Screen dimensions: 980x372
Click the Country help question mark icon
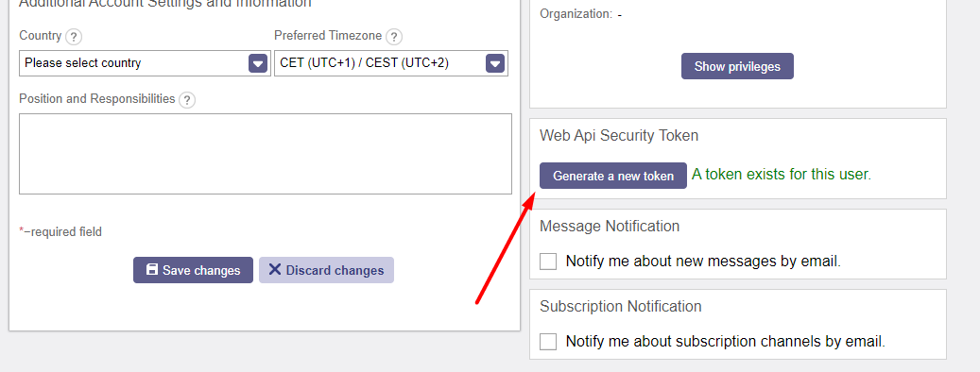pos(74,37)
